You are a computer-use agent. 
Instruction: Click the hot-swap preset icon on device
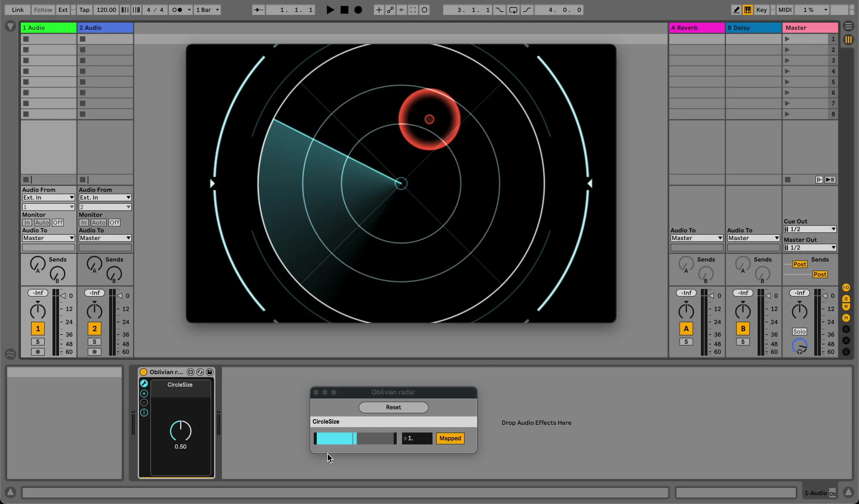[200, 372]
